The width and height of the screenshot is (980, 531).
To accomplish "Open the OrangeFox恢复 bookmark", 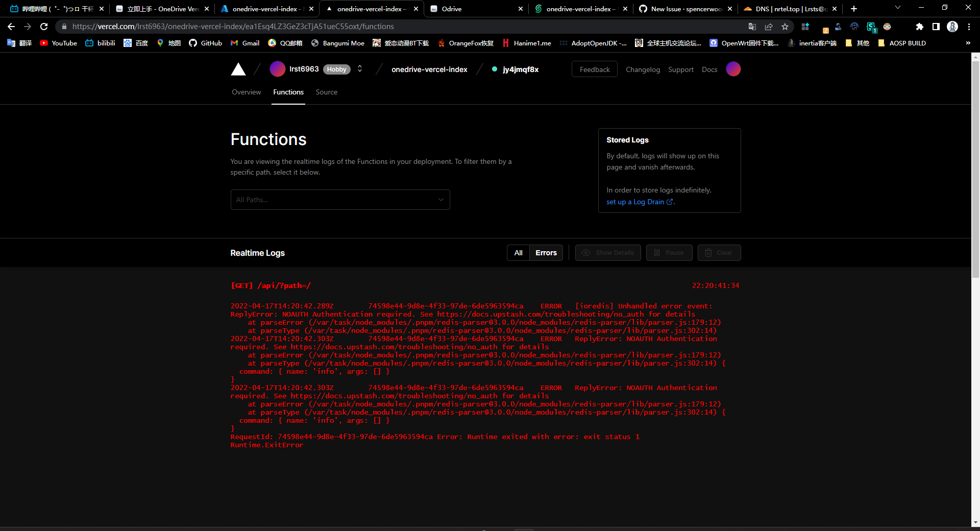I will (465, 43).
